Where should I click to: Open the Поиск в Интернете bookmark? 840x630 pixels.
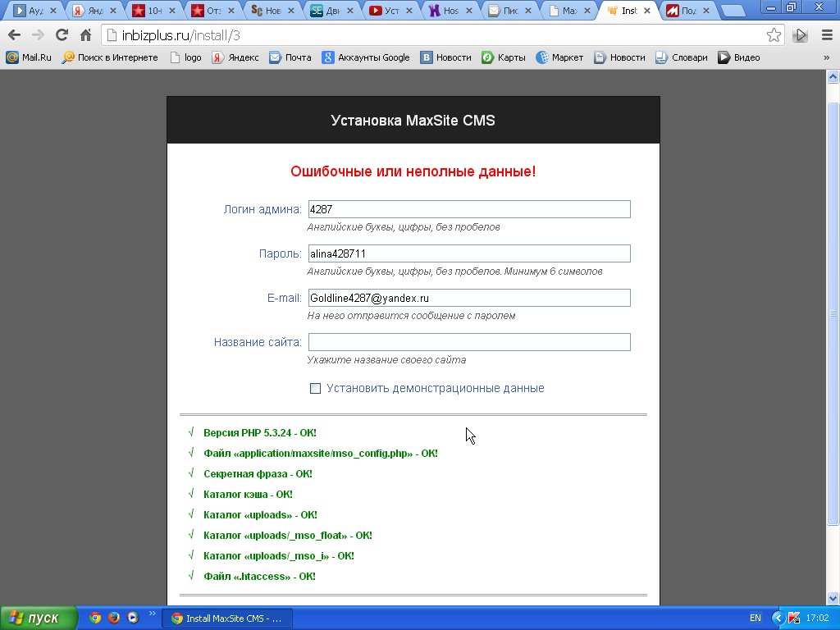coord(110,57)
